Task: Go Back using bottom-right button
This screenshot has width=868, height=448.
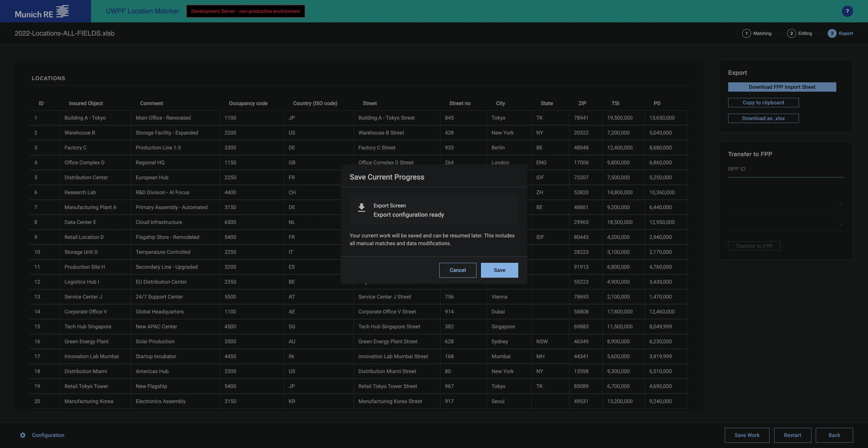Action: [834, 435]
